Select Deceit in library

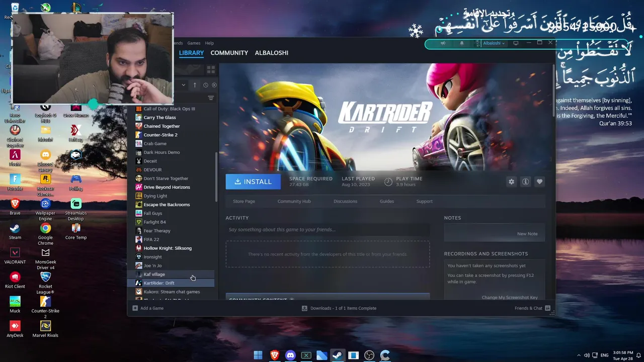172,161
